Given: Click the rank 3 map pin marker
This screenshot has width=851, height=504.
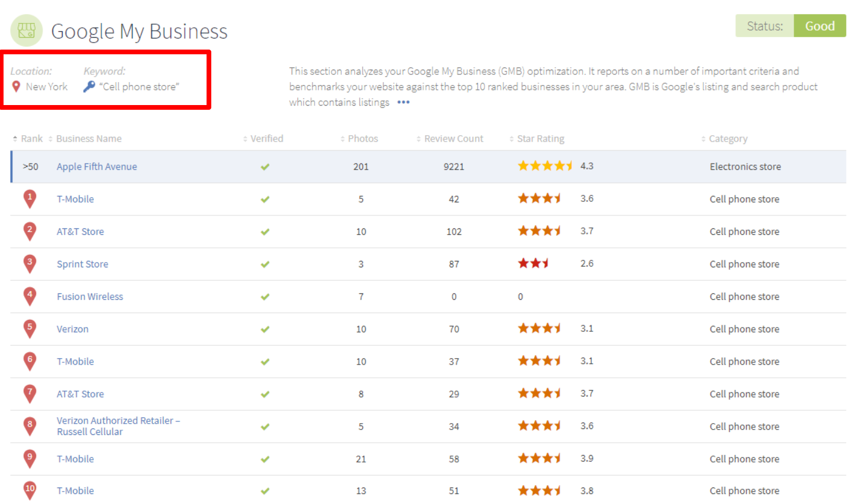Looking at the screenshot, I should (x=30, y=264).
